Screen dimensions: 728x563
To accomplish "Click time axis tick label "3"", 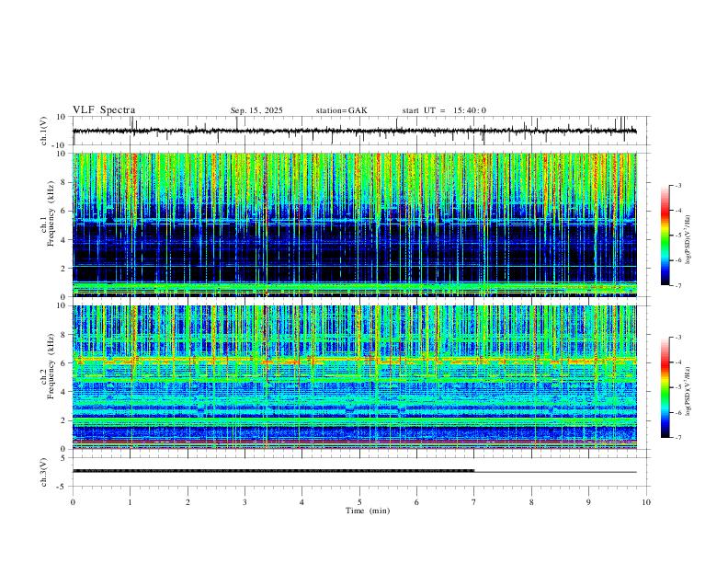I will tap(245, 502).
